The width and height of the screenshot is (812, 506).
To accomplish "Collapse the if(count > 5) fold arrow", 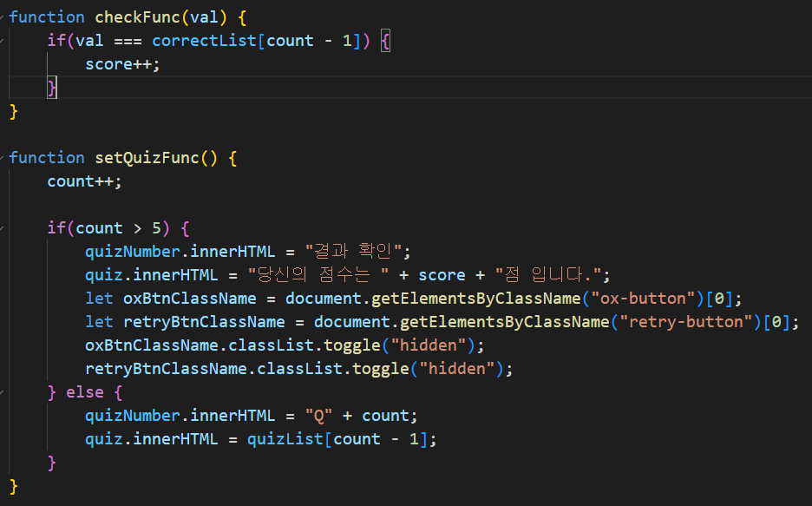I will 2,228.
